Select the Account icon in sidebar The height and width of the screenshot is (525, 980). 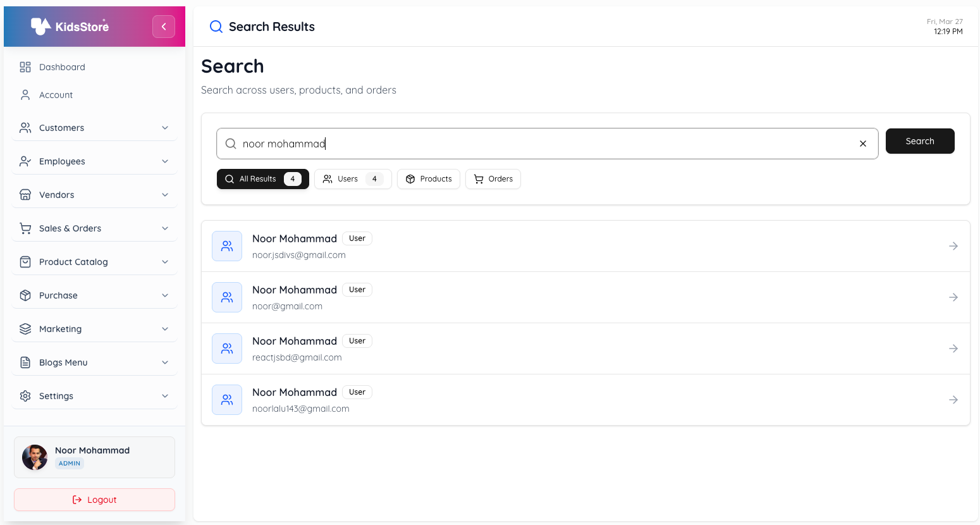pos(25,94)
